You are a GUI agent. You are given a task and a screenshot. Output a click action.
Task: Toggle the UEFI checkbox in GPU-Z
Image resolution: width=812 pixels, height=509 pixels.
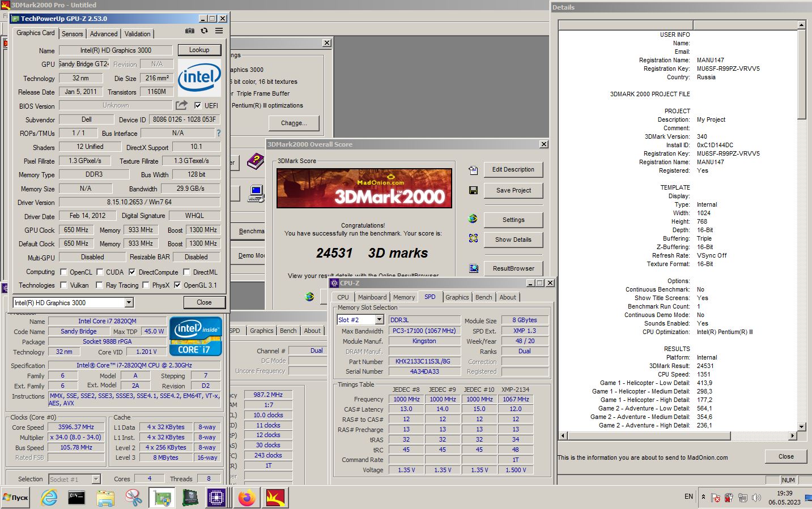click(x=198, y=105)
